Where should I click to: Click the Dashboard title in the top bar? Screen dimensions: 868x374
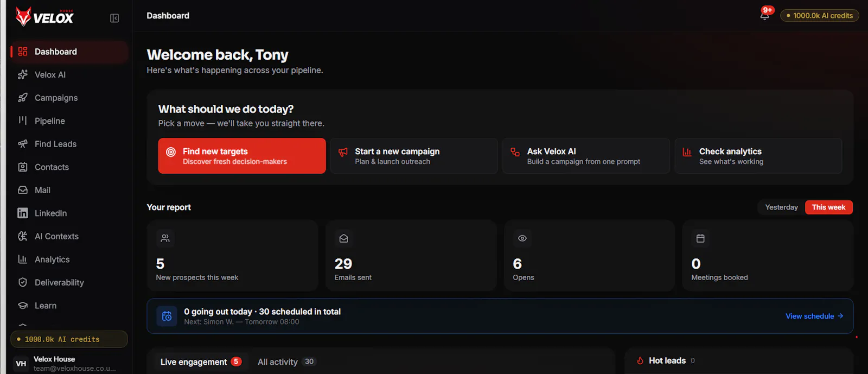click(x=168, y=16)
